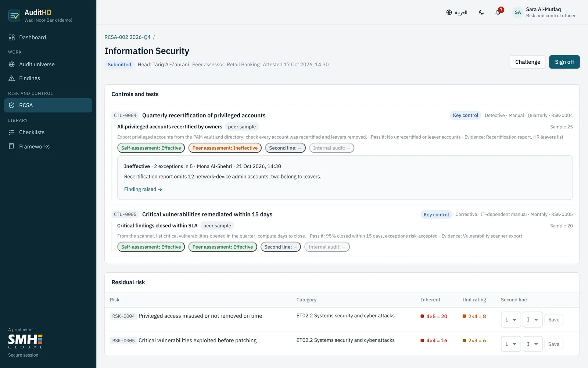Click the Sign off button
The width and height of the screenshot is (588, 368).
564,62
